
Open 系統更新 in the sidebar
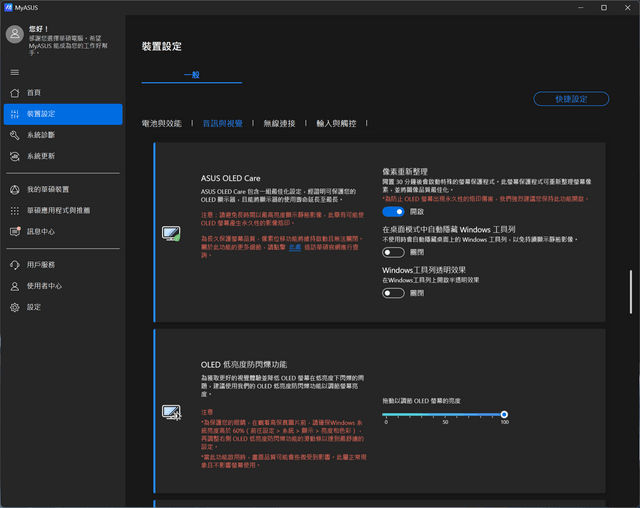tap(63, 156)
